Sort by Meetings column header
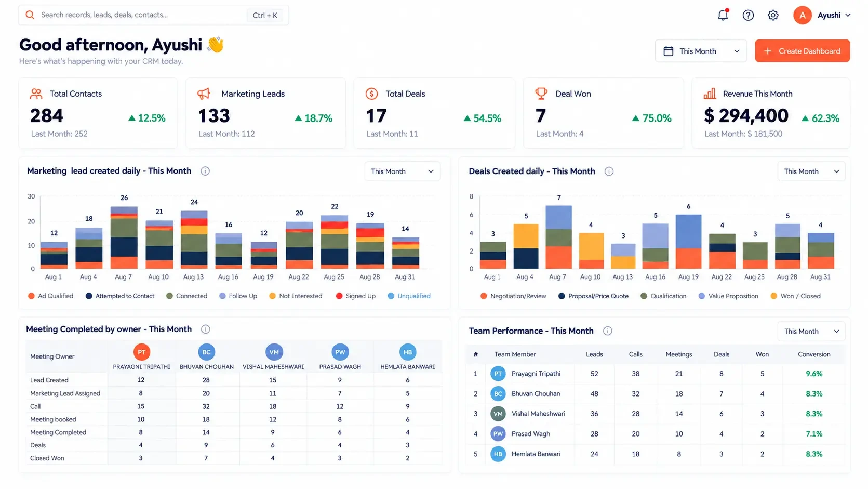This screenshot has width=868, height=489. 679,354
